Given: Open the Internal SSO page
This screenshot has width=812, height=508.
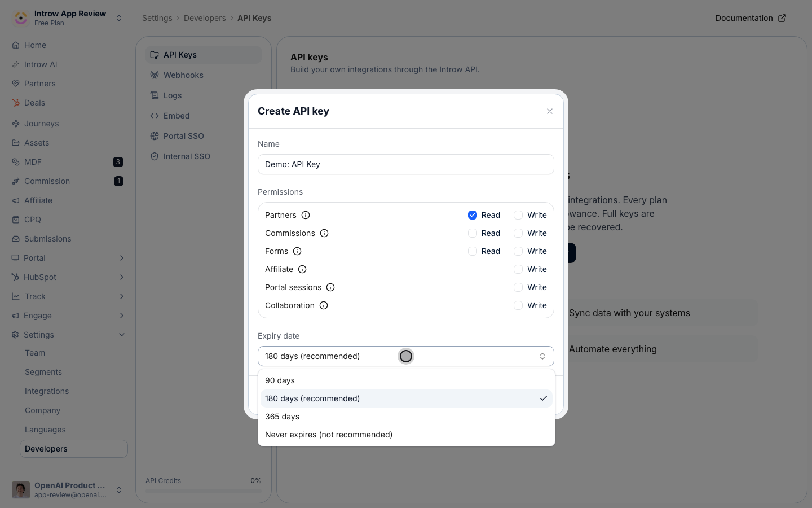Looking at the screenshot, I should 204,156.
